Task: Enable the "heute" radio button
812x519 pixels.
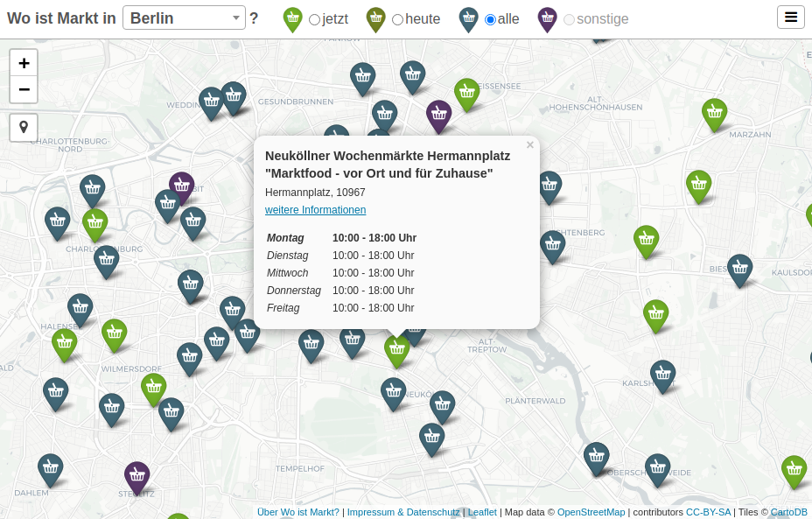Action: pyautogui.click(x=398, y=19)
